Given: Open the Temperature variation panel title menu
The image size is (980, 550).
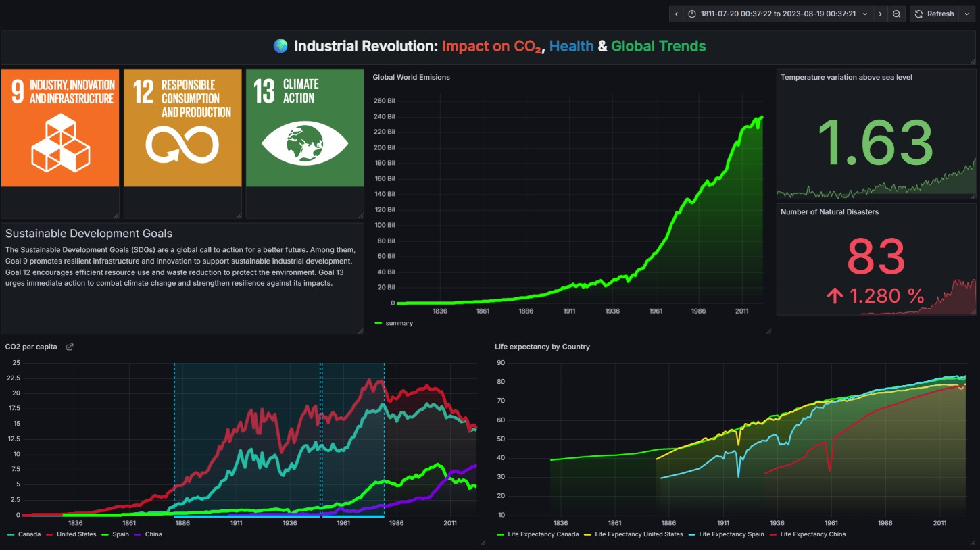Looking at the screenshot, I should (846, 77).
